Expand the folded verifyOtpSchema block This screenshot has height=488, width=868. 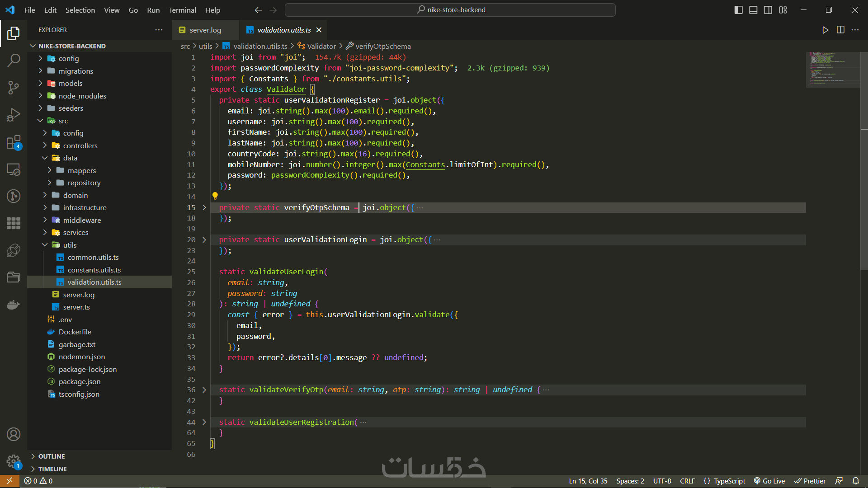pos(204,207)
